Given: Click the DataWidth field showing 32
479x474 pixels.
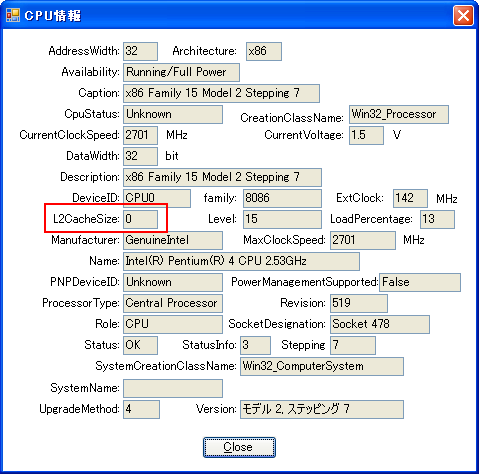Looking at the screenshot, I should click(140, 156).
